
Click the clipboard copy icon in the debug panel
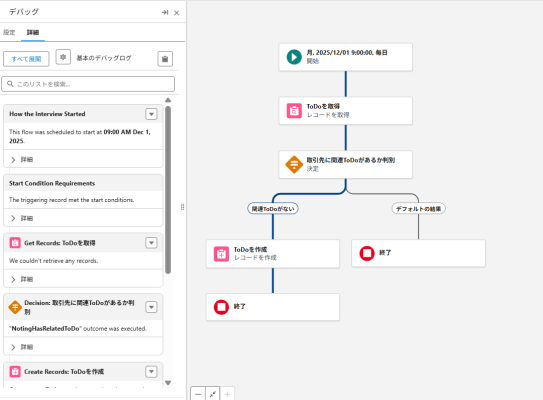click(x=165, y=59)
